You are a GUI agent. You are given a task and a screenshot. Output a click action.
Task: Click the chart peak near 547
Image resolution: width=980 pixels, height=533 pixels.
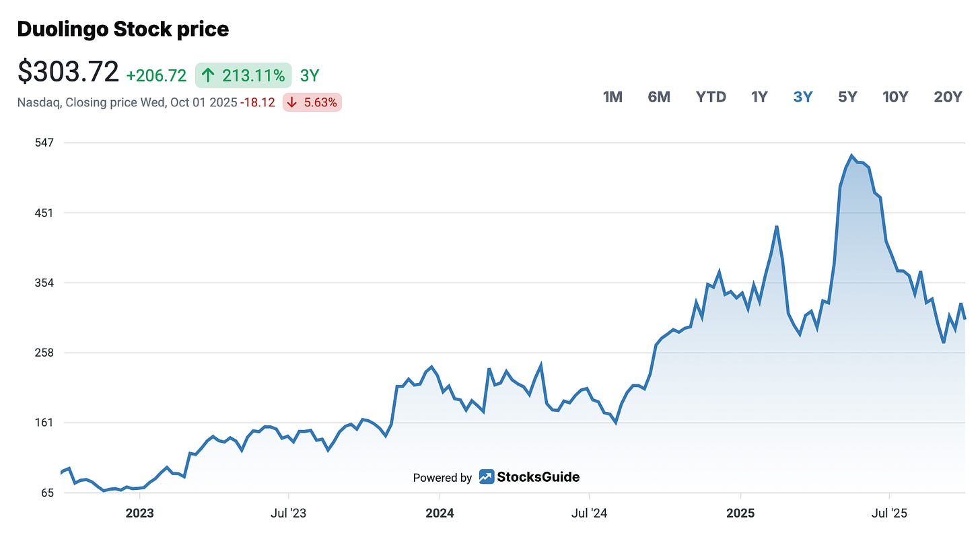point(853,155)
